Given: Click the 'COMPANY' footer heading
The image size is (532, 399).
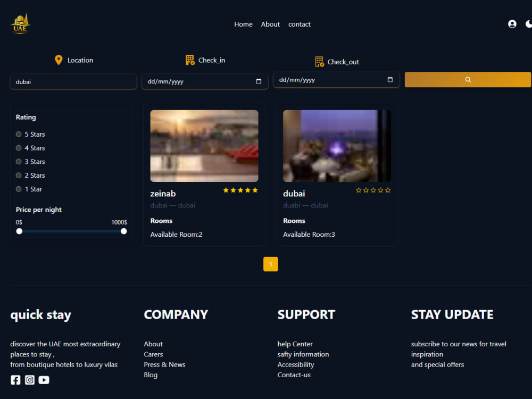Looking at the screenshot, I should point(176,314).
